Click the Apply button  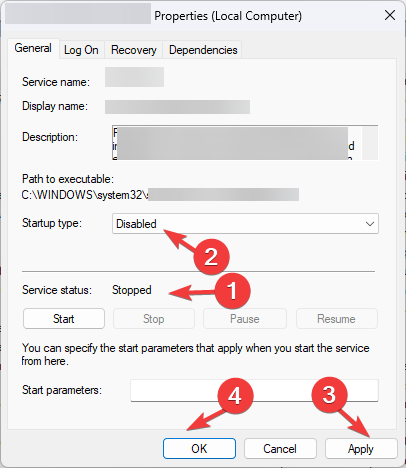coord(361,449)
